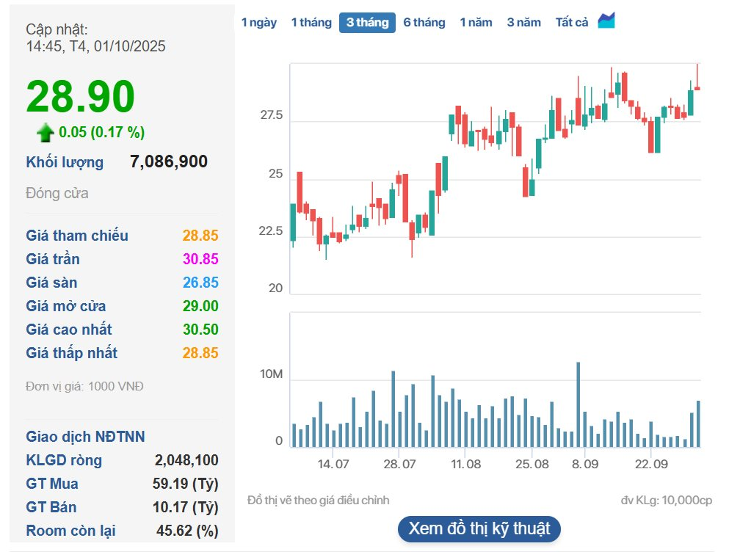This screenshot has width=740, height=560.
Task: Click the volume figure 7,086,900
Action: 168,162
